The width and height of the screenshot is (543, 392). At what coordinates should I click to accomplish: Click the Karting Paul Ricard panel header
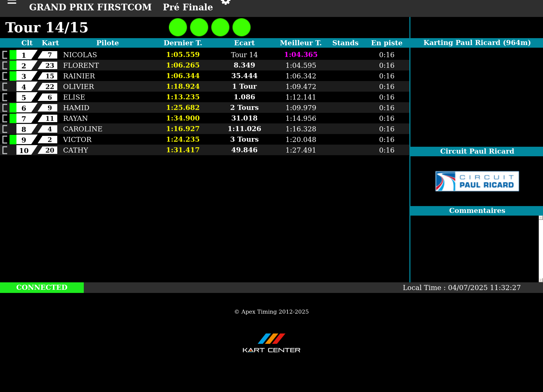coord(477,43)
